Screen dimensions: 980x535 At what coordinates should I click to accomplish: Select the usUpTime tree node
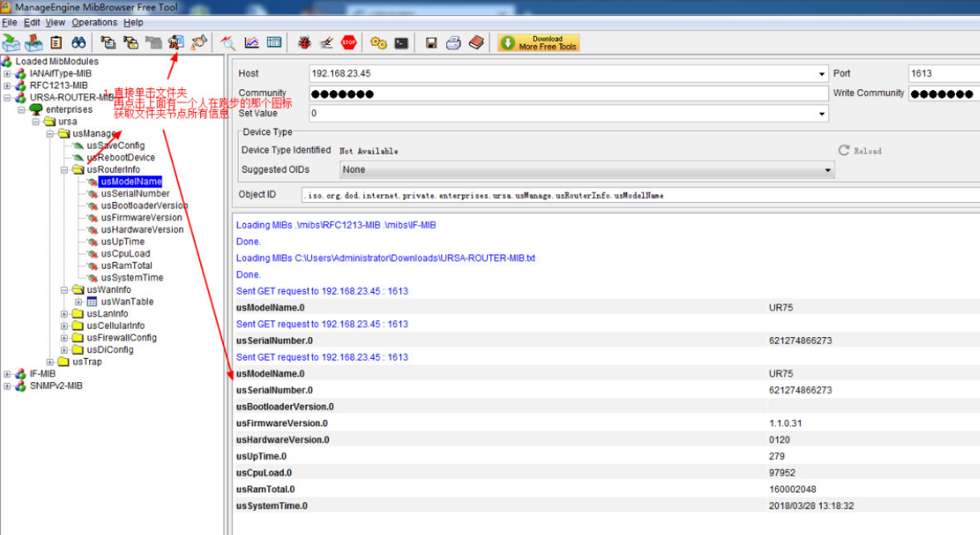(x=123, y=242)
